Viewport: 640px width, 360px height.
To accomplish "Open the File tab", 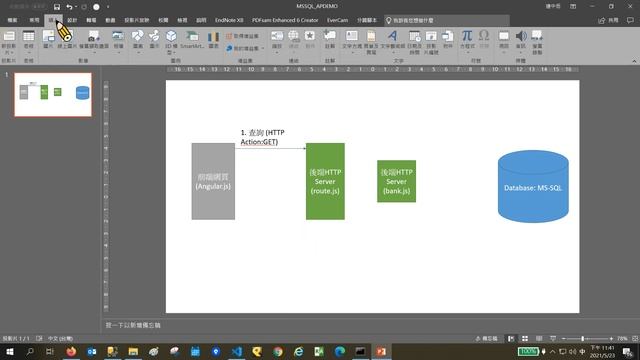I will pos(12,20).
